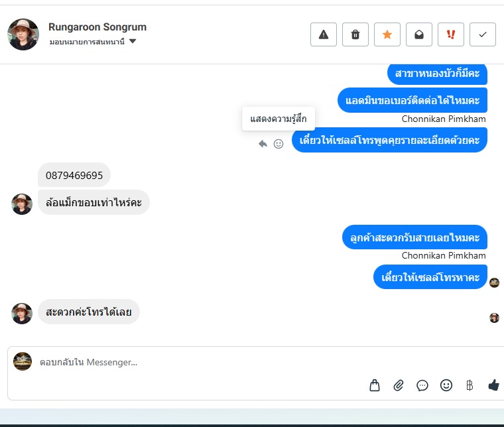The height and width of the screenshot is (427, 504).
Task: Click the shopping bag icon in composer
Action: point(375,385)
